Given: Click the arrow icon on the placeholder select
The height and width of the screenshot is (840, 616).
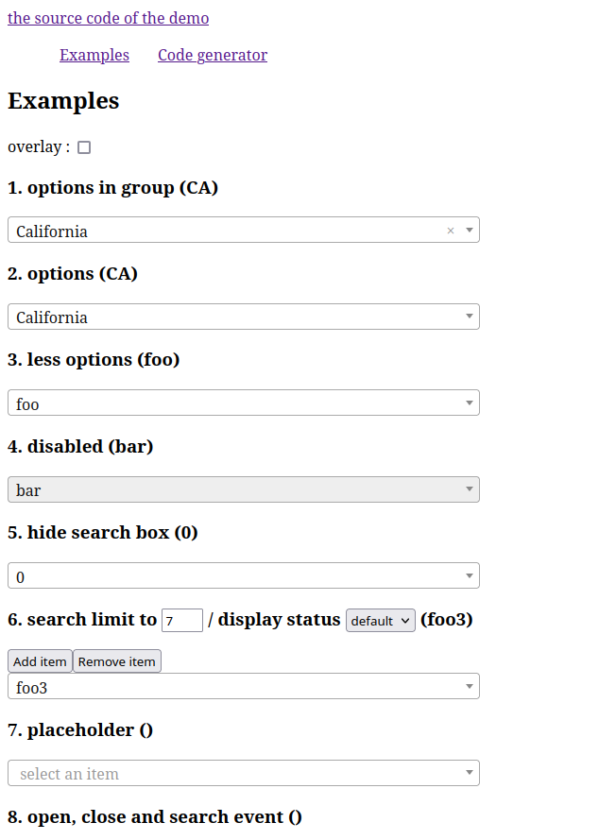Looking at the screenshot, I should (470, 773).
